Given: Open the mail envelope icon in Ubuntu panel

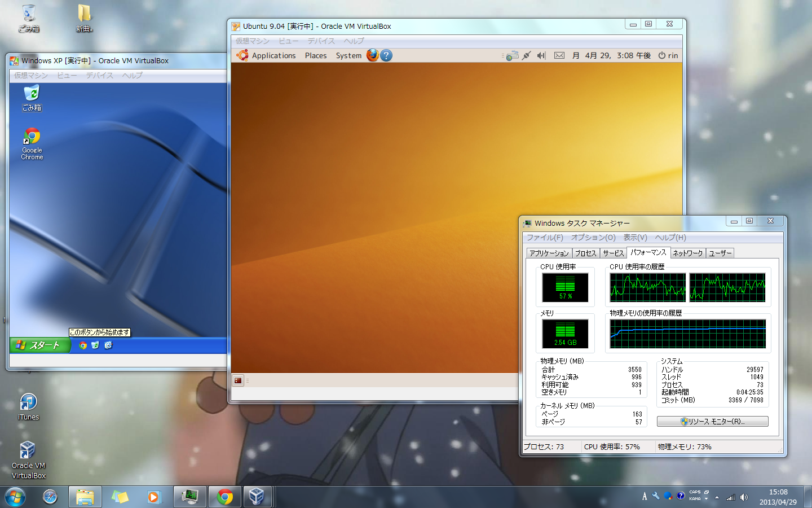Looking at the screenshot, I should click(559, 55).
